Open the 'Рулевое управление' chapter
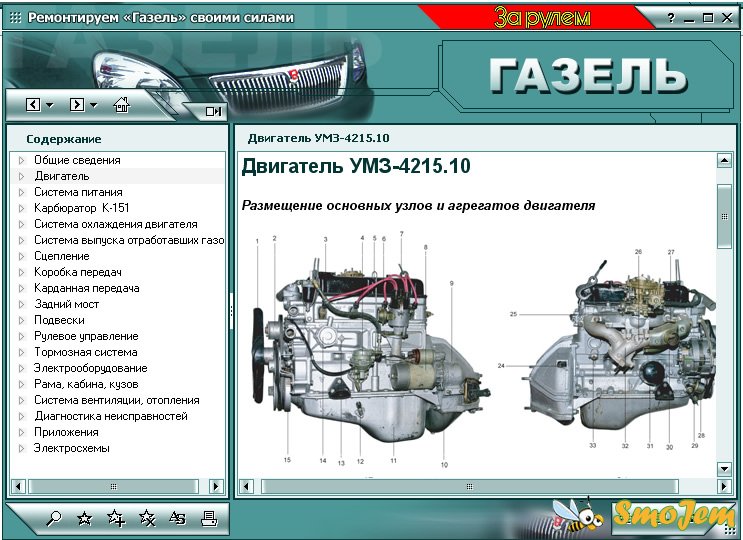743x540 pixels. tap(86, 336)
